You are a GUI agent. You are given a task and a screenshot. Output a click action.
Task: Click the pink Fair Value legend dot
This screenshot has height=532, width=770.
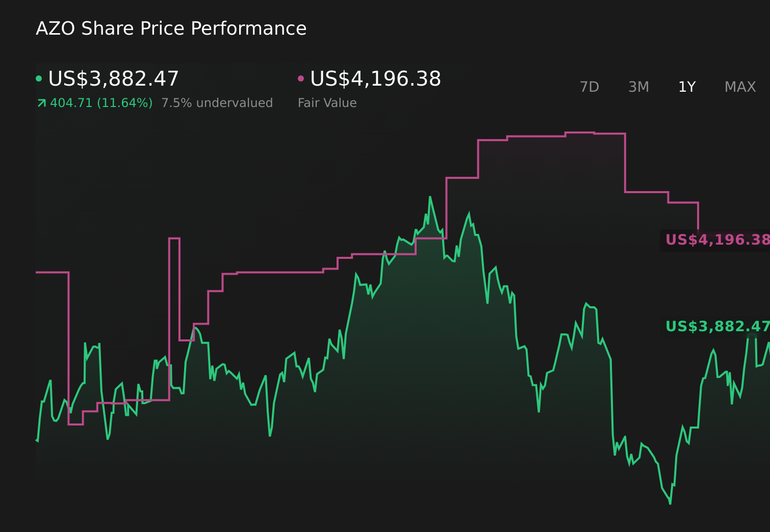(301, 78)
